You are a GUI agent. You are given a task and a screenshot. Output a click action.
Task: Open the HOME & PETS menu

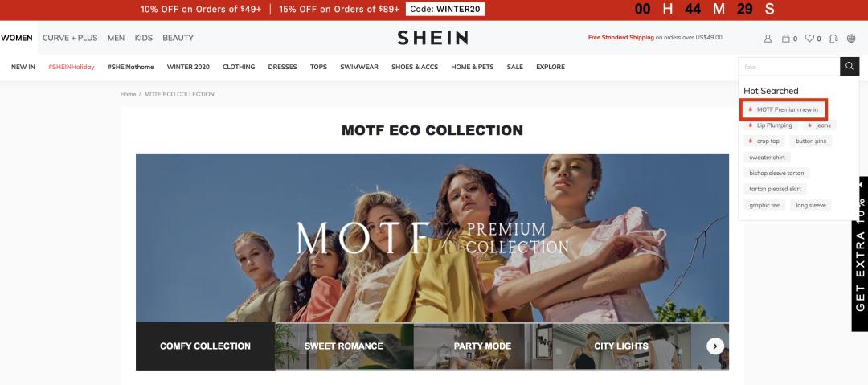point(473,67)
